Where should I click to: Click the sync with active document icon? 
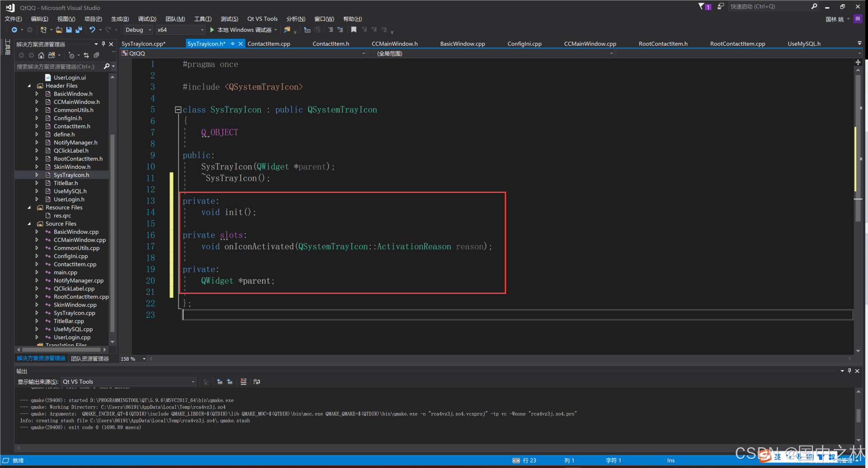coord(86,55)
